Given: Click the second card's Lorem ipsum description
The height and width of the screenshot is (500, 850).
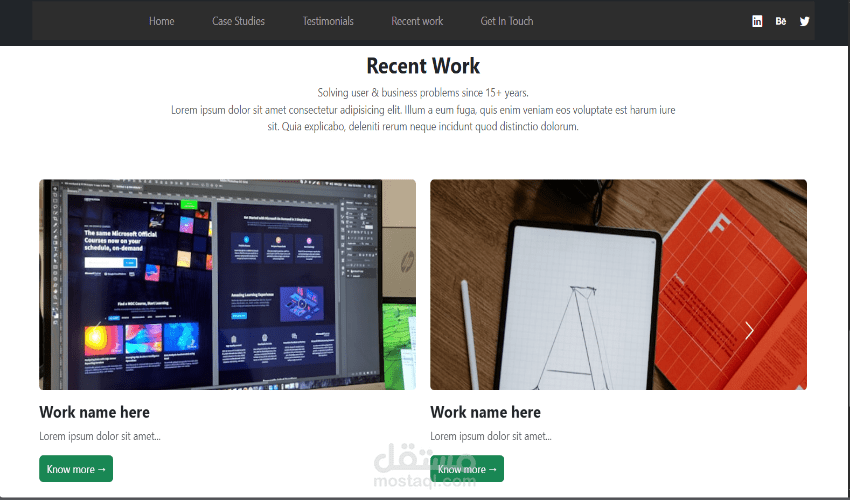Looking at the screenshot, I should [x=491, y=436].
